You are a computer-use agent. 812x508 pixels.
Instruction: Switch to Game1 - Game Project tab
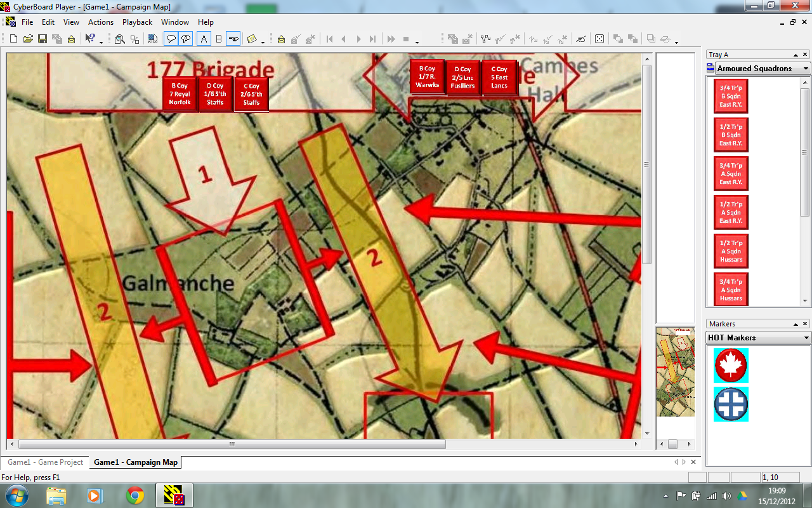[x=46, y=462]
